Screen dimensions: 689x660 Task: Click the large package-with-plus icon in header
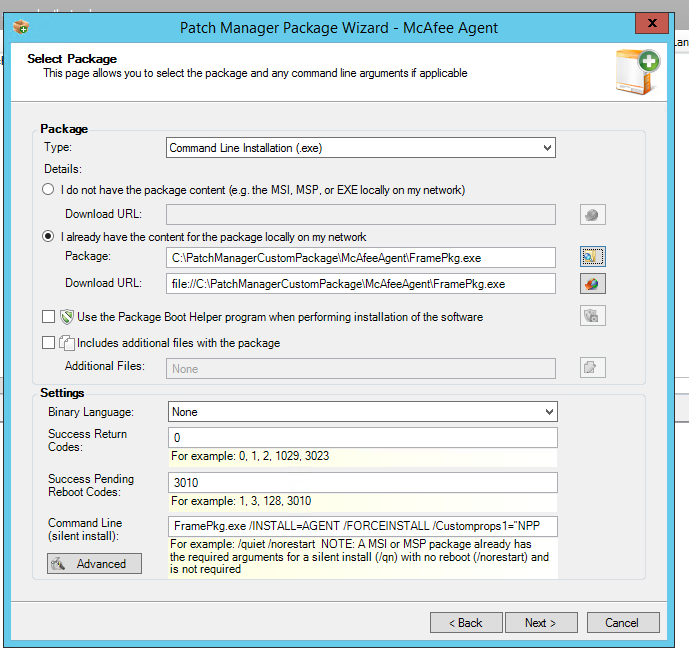[x=637, y=72]
